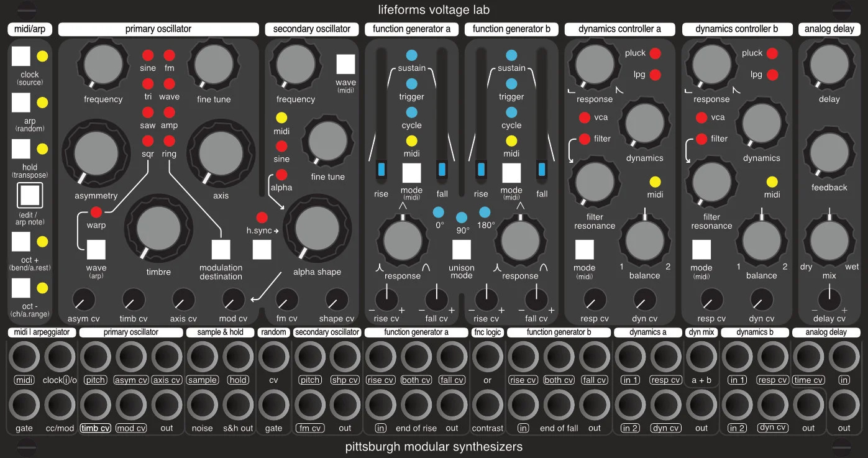Click dynamics controller b lpg LED
Viewport: 868px width, 458px height.
click(772, 75)
